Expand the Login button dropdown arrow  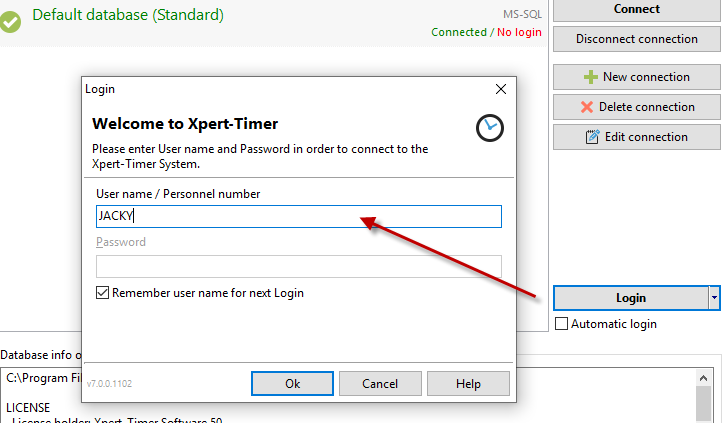pos(714,298)
